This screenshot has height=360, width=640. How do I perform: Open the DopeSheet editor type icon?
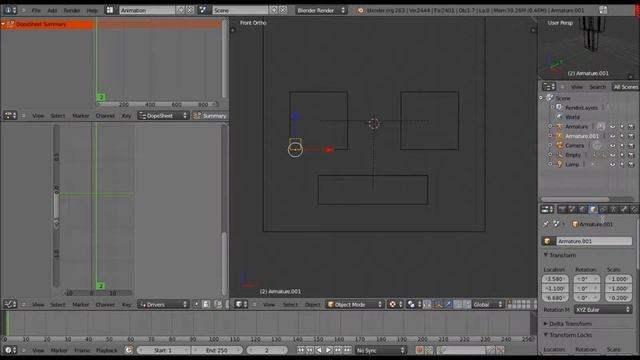point(10,116)
